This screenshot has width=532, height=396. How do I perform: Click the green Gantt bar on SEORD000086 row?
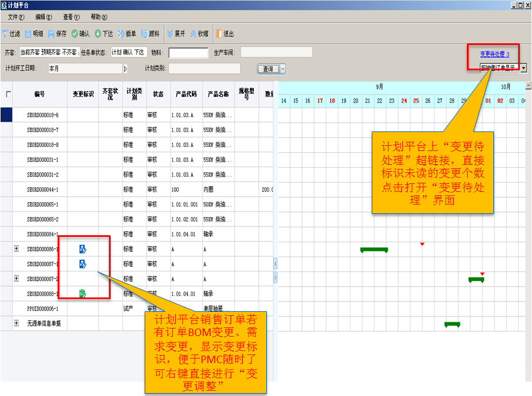374,250
